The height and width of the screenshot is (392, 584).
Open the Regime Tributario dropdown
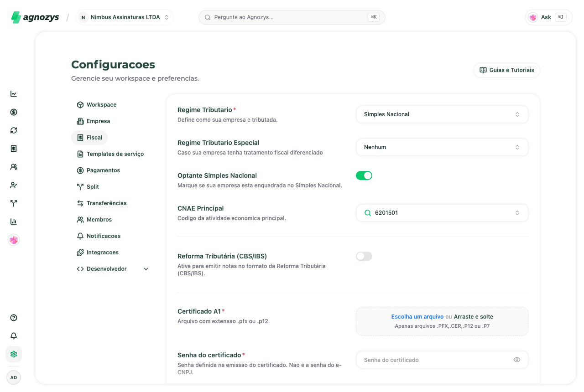(442, 114)
